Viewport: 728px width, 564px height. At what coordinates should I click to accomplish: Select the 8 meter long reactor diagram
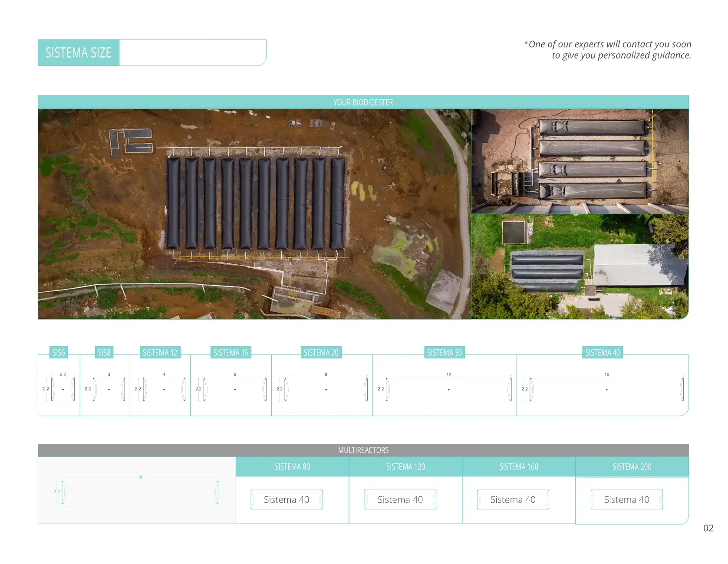point(326,389)
